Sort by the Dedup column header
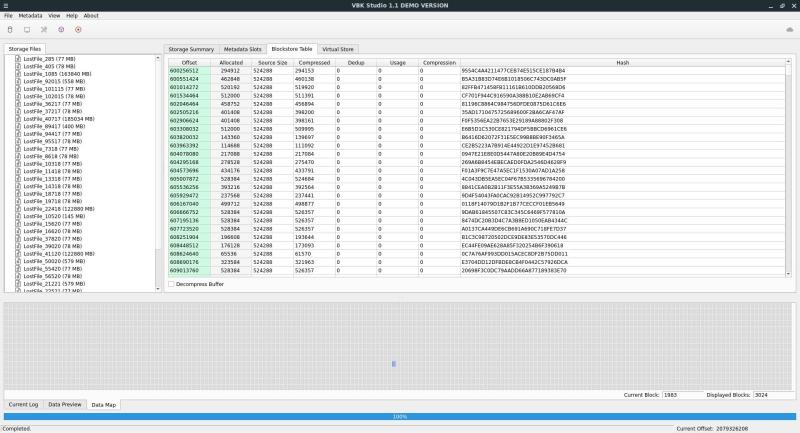The width and height of the screenshot is (800, 433). tap(356, 63)
